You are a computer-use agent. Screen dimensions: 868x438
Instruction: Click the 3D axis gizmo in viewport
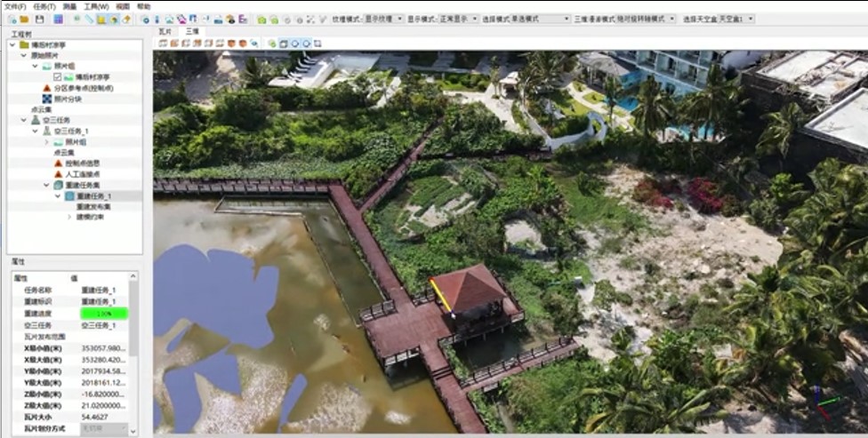[823, 402]
